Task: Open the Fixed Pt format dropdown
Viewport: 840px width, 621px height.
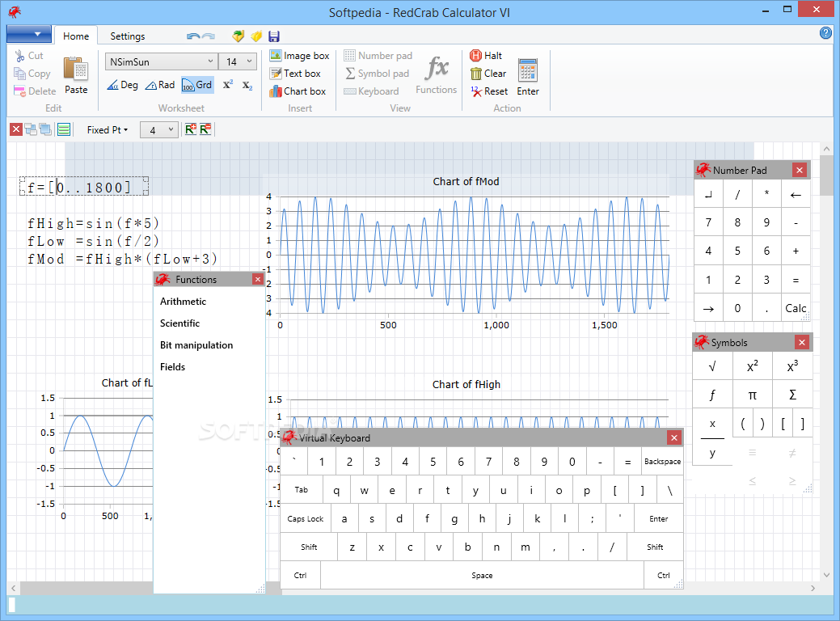Action: click(x=108, y=129)
